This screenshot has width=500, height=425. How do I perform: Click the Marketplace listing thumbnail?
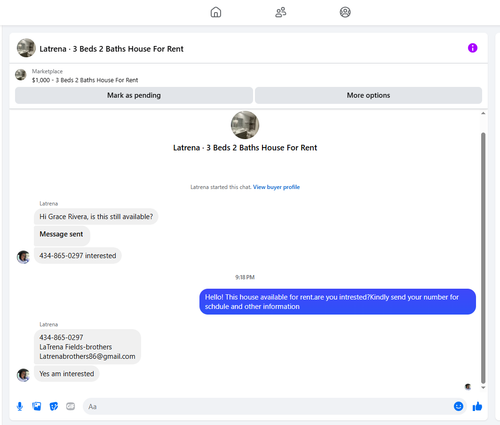point(21,75)
